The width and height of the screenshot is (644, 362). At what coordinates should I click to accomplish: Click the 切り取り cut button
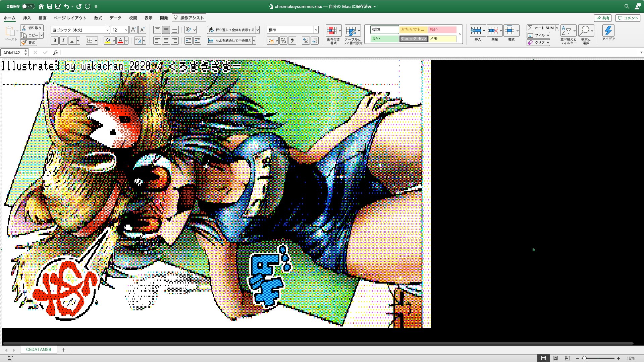coord(32,28)
